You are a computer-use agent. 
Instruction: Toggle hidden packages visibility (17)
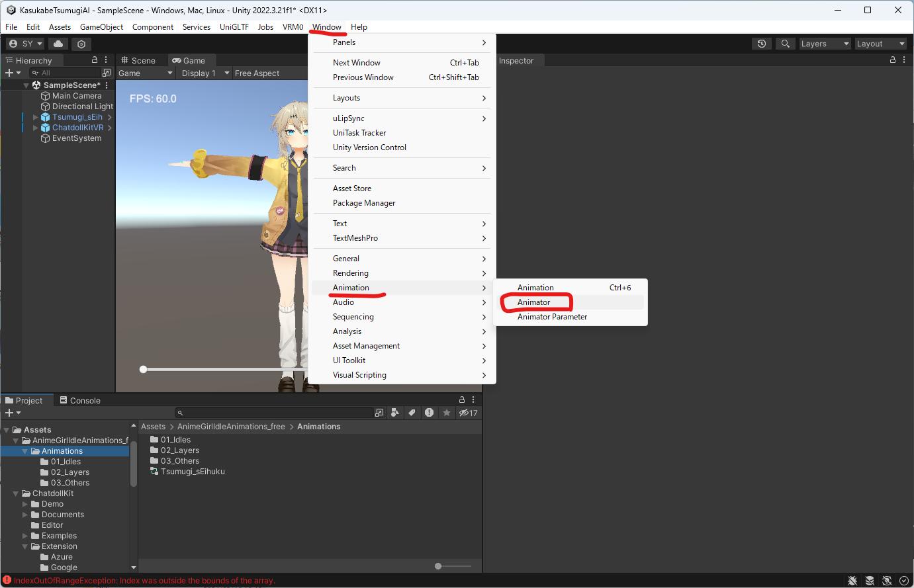(x=469, y=413)
